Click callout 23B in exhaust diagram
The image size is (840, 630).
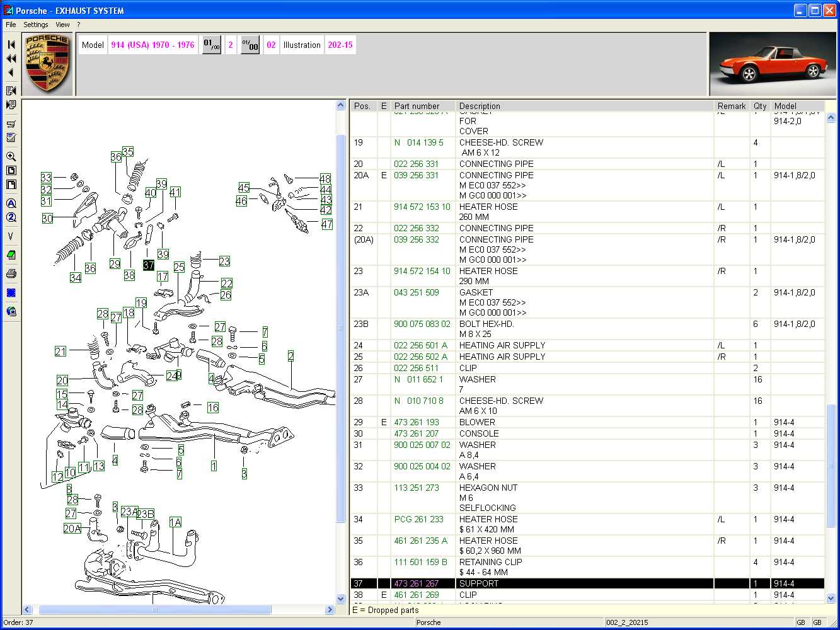[x=146, y=514]
